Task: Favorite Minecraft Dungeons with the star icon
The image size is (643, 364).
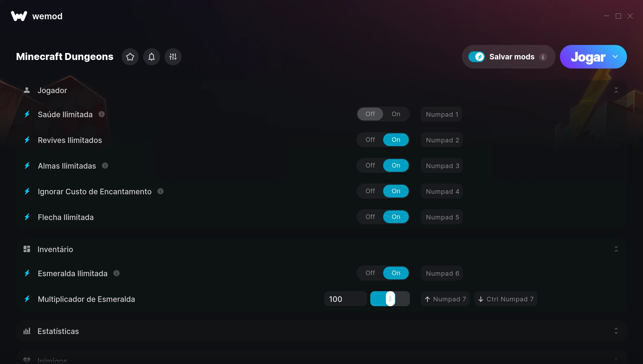Action: 130,57
